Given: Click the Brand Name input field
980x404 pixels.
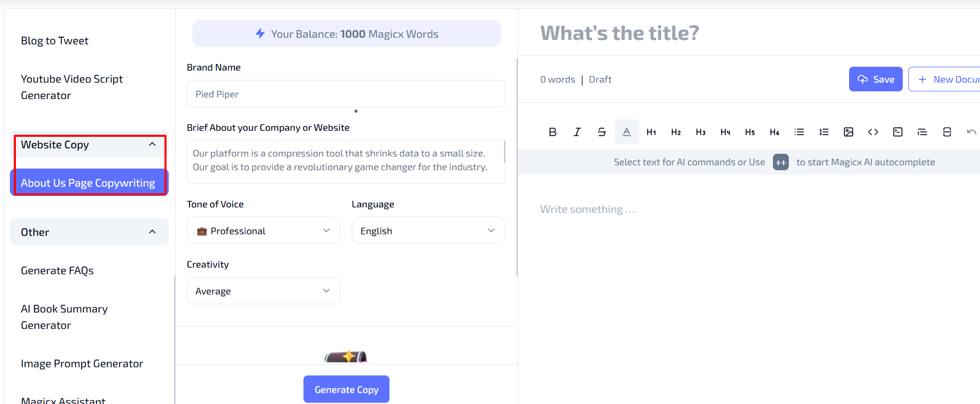Looking at the screenshot, I should coord(346,94).
